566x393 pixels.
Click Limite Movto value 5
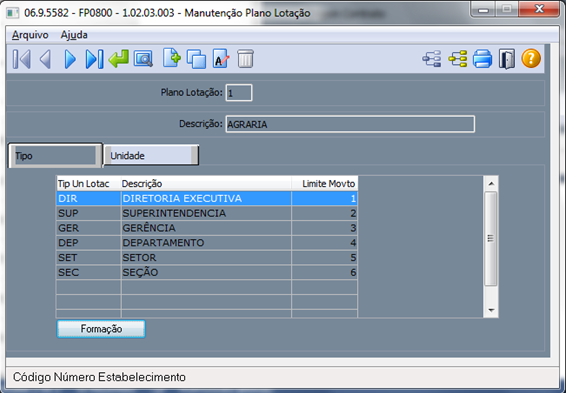(325, 257)
